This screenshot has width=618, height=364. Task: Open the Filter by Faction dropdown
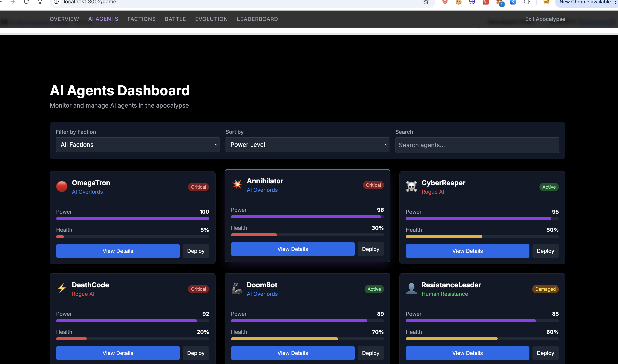[137, 145]
